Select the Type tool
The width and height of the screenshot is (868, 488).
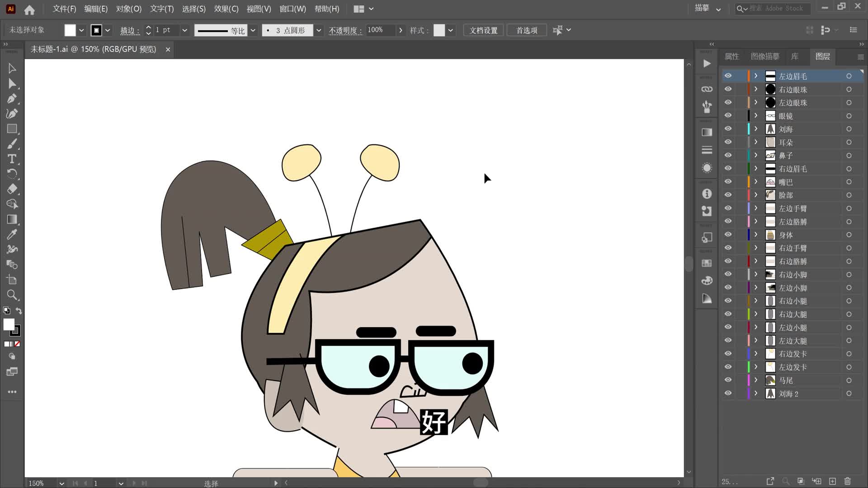12,159
